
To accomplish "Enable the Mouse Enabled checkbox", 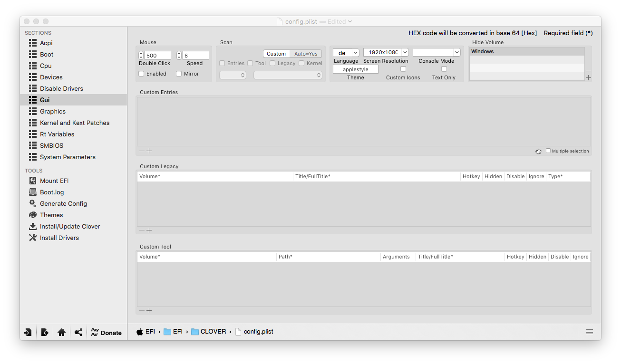I will (x=141, y=74).
